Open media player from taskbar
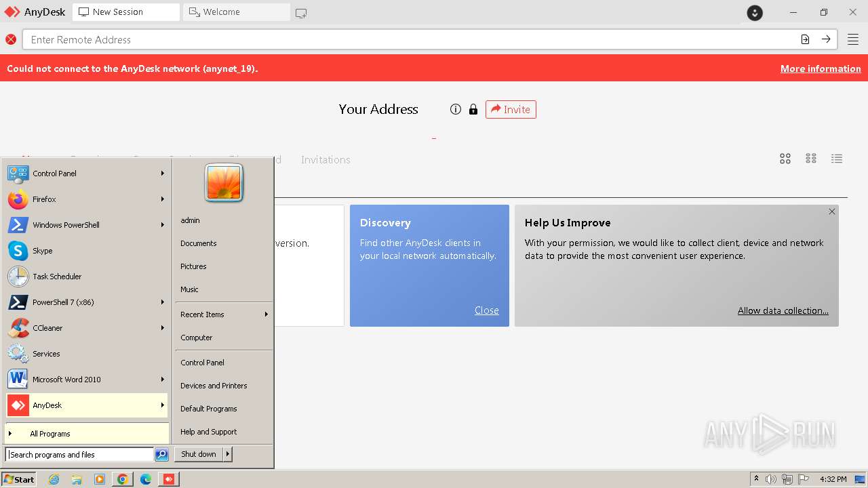Screen dimensions: 868x488 click(x=100, y=479)
